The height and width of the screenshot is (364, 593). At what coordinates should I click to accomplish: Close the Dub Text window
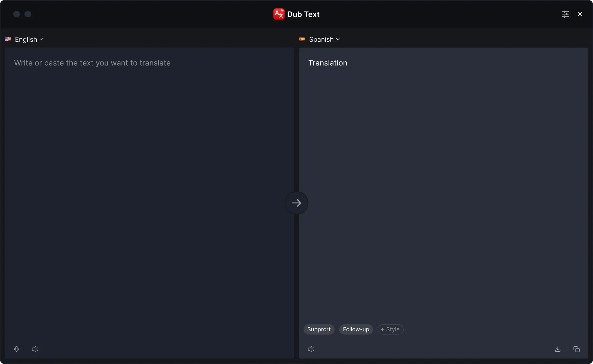coord(580,14)
